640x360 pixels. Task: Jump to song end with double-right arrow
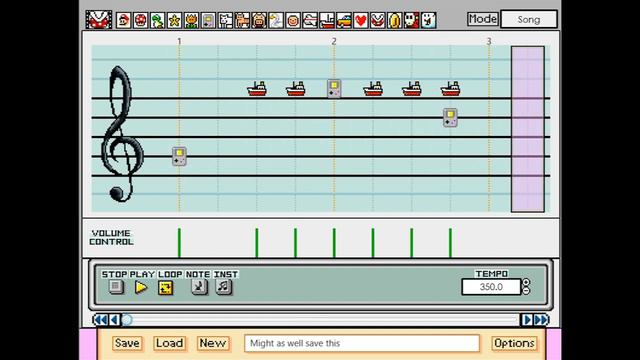pos(541,320)
